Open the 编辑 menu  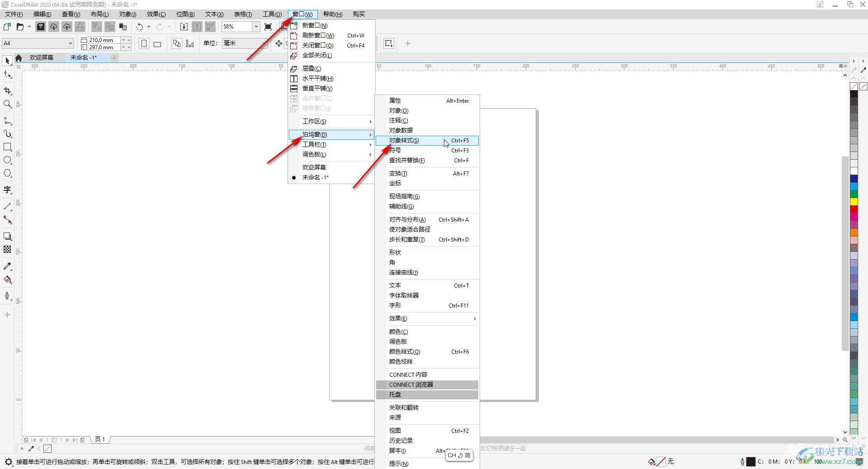coord(42,14)
